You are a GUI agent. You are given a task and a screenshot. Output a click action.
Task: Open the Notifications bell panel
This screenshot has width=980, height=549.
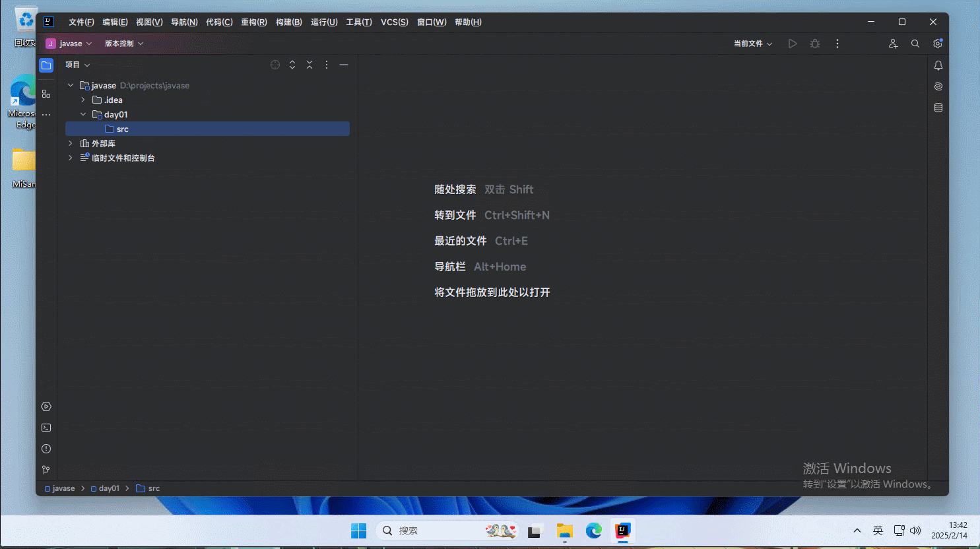938,65
